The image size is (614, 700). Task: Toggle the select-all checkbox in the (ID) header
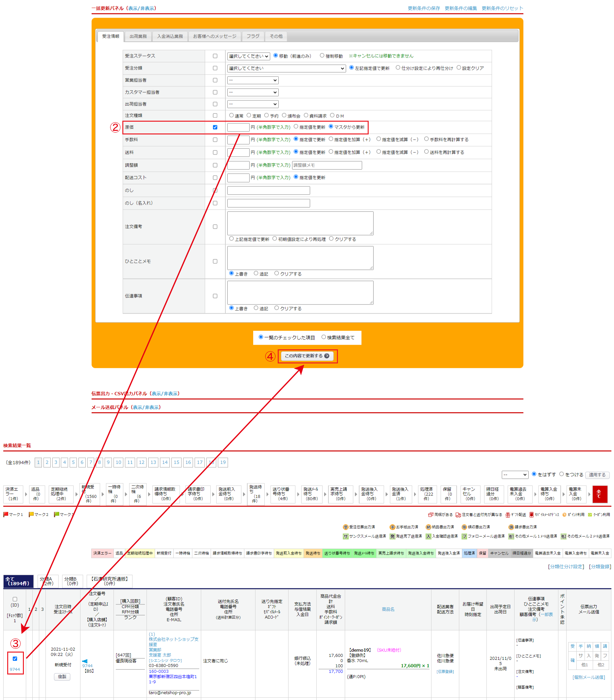(15, 599)
